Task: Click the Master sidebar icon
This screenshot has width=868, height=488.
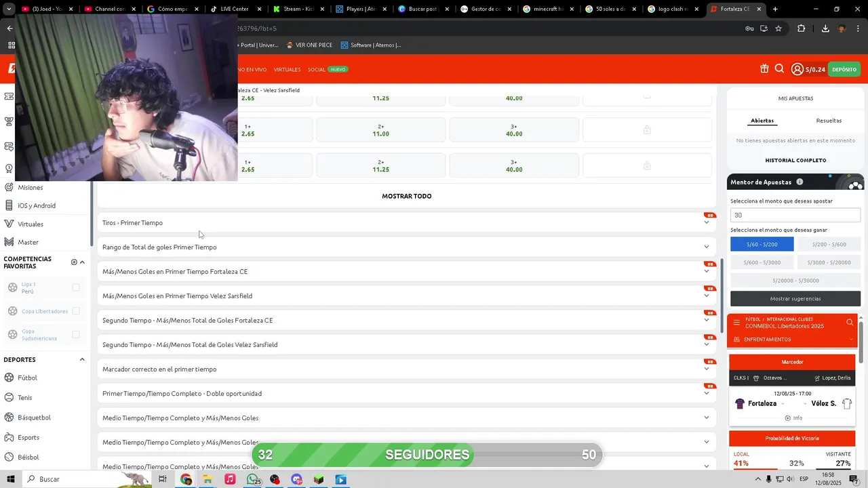Action: tap(9, 242)
